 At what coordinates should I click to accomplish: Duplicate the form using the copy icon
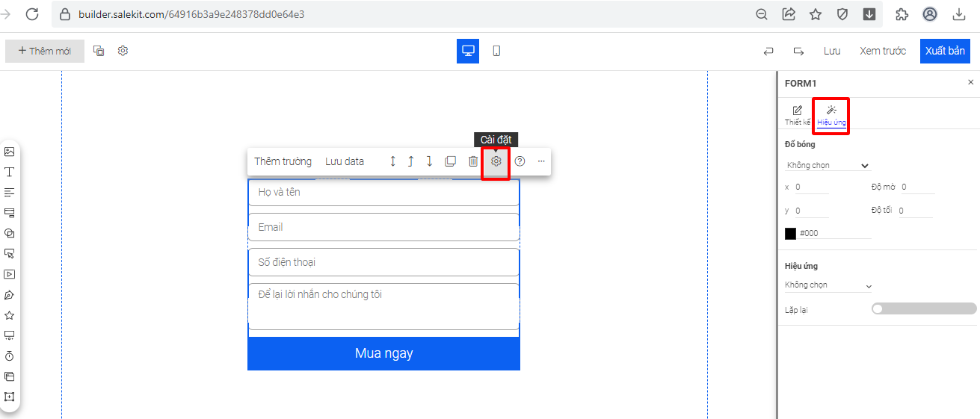click(450, 161)
